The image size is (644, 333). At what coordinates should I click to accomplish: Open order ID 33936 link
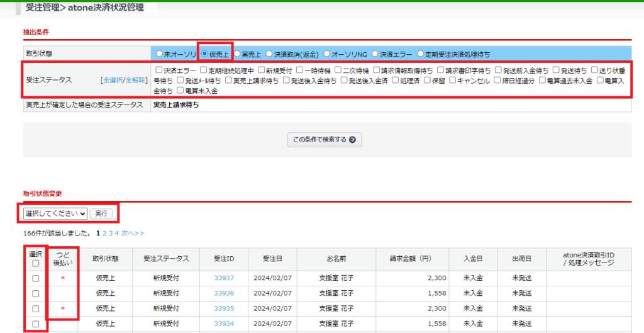[x=224, y=293]
